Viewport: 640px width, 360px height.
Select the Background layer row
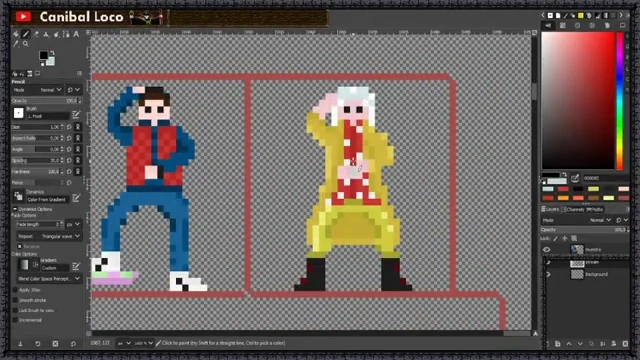coord(586,274)
